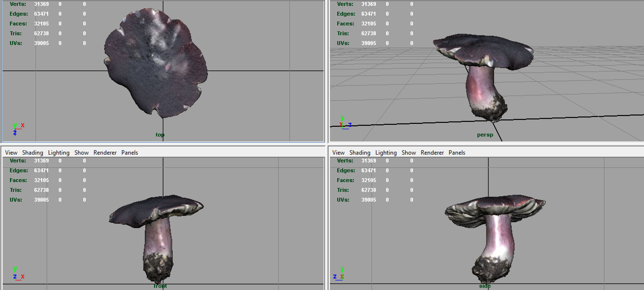
Task: Open the Panels menu of the side viewport
Action: pos(457,152)
